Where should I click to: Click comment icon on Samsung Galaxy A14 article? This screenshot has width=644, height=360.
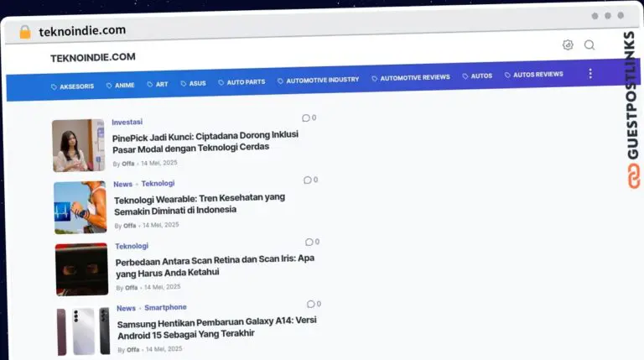pos(311,304)
